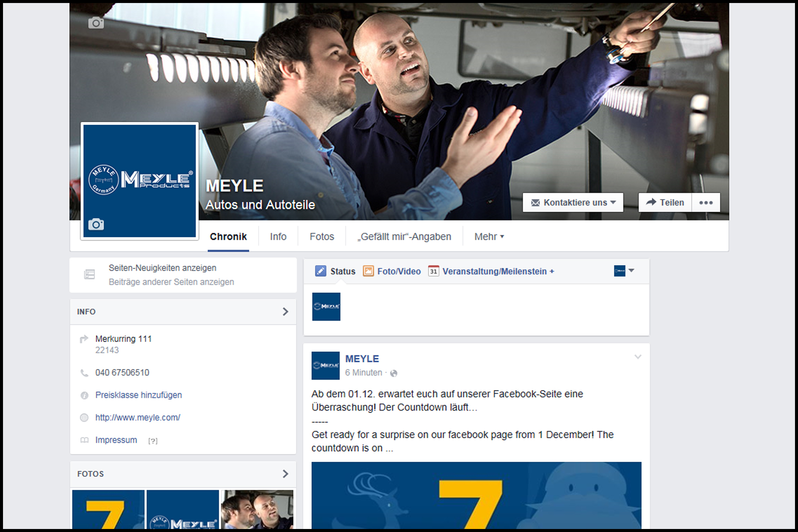Click into the status text input area
The image size is (798, 532).
494,309
